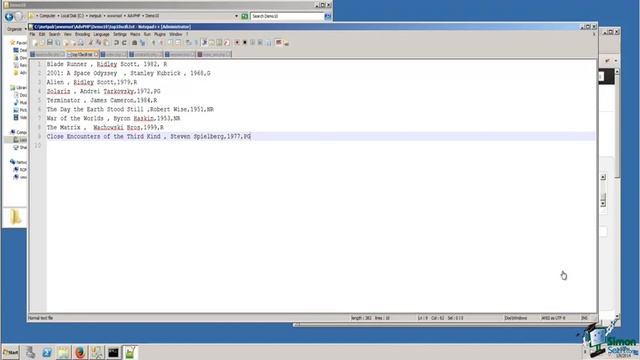Viewport: 640px width, 360px height.
Task: Click 'Close Encounters of the Third Kind' line
Action: [149, 136]
